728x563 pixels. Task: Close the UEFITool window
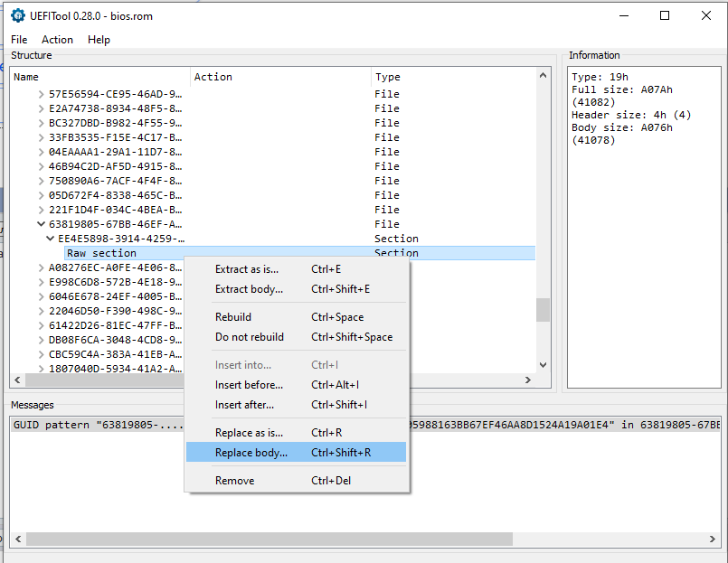[706, 15]
